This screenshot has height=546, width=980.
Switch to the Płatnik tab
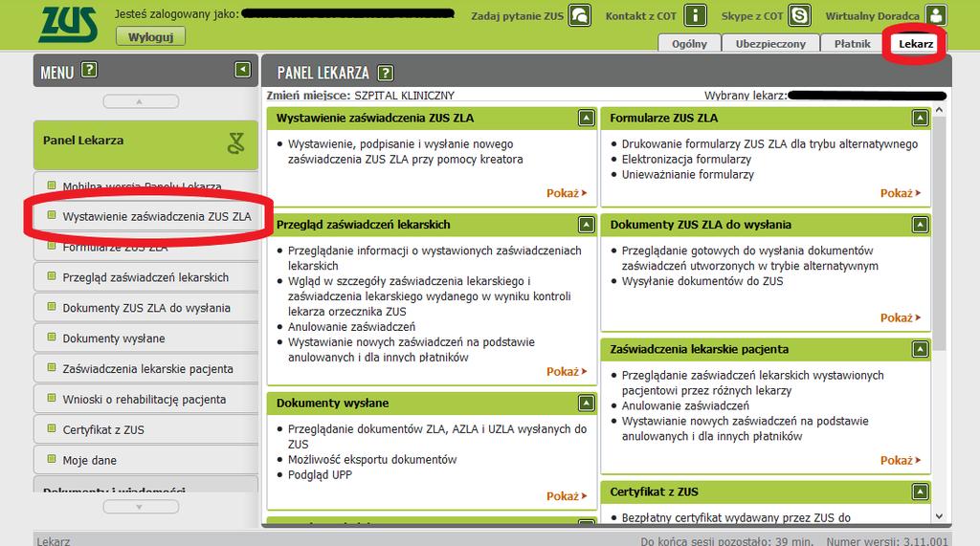point(852,43)
